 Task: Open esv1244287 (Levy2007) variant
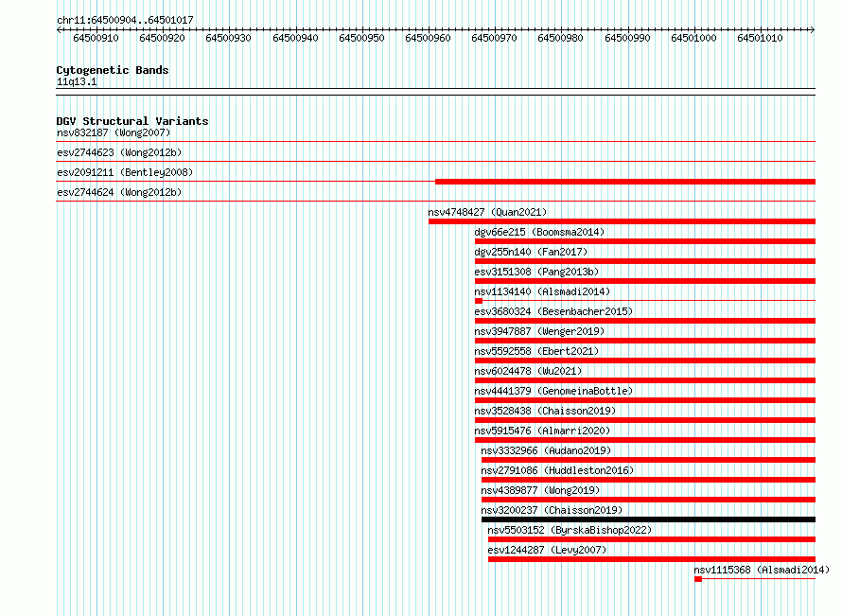coord(547,550)
